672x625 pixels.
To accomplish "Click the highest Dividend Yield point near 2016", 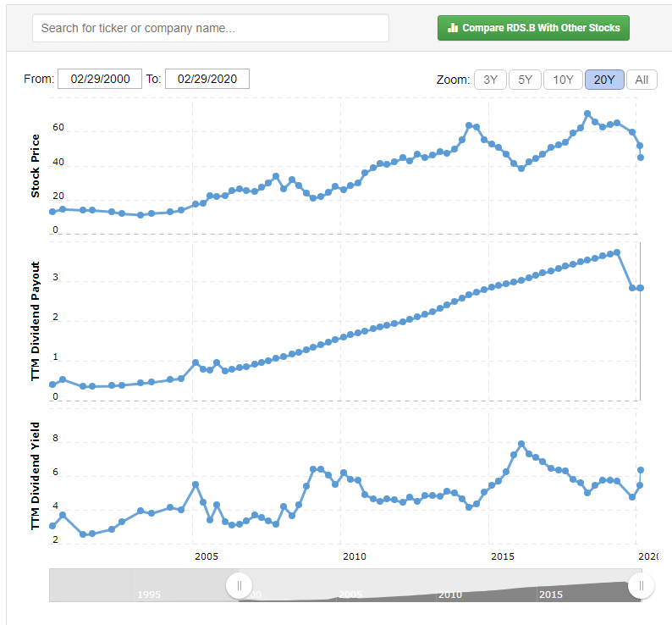I will point(521,444).
